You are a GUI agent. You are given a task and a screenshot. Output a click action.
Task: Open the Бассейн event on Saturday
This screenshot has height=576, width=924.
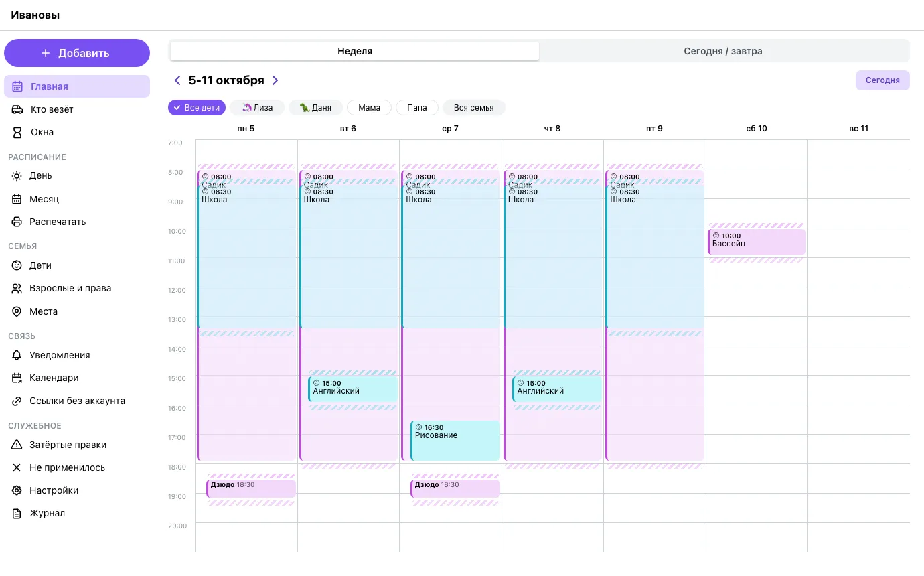pos(757,242)
